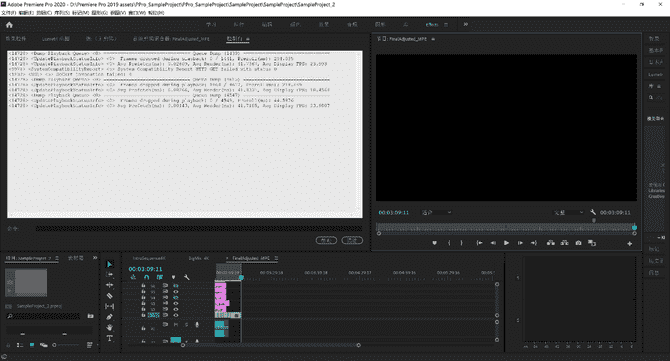
Task: Open Lumetri panel from right sidebar
Action: [x=655, y=74]
